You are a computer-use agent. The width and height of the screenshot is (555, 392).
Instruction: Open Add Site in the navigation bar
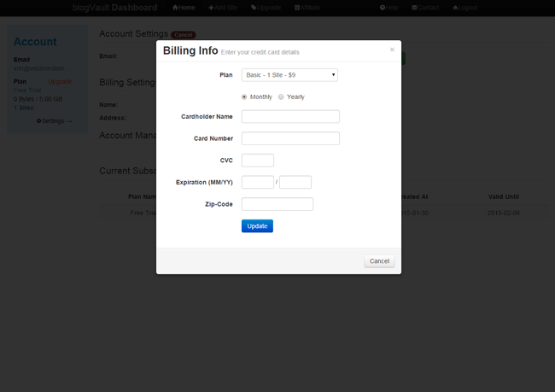coord(223,8)
